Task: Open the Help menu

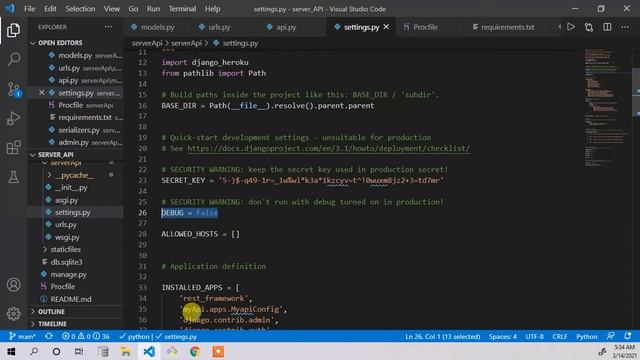Action: pyautogui.click(x=212, y=9)
